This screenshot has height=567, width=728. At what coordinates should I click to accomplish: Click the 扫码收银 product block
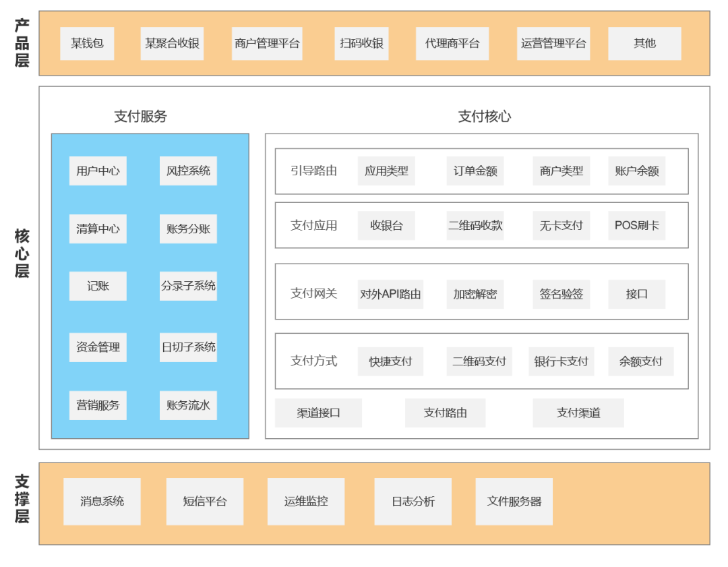361,44
